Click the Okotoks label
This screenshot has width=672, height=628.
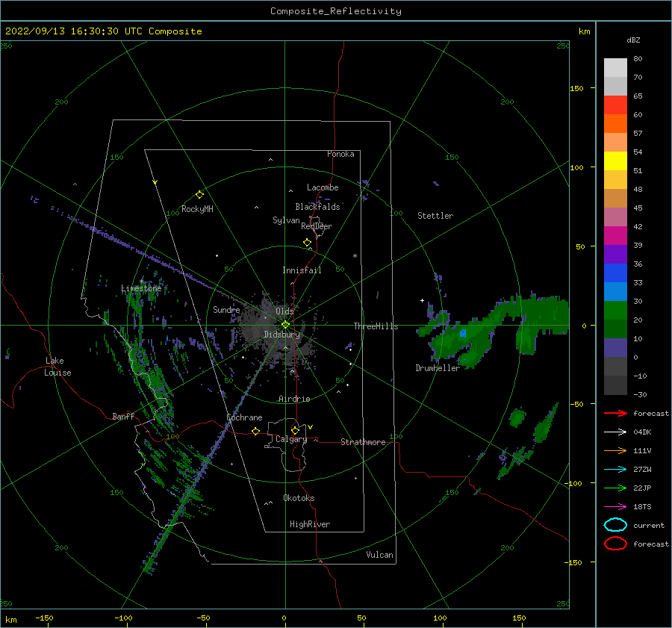point(299,498)
